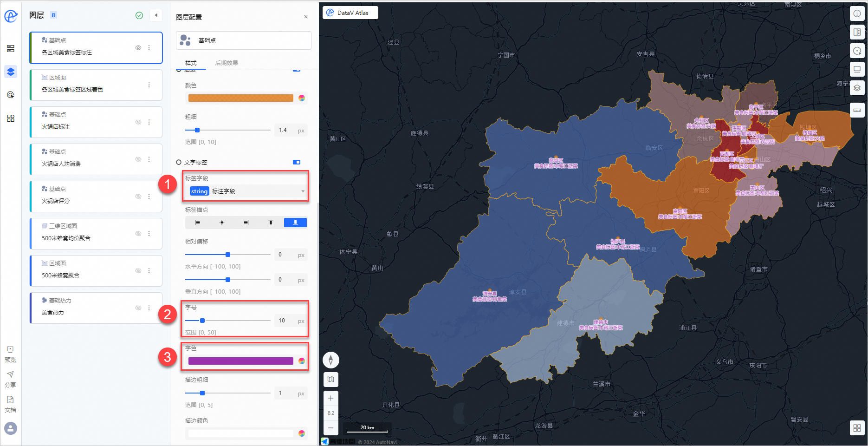
Task: Select top label anchor option
Action: (271, 223)
